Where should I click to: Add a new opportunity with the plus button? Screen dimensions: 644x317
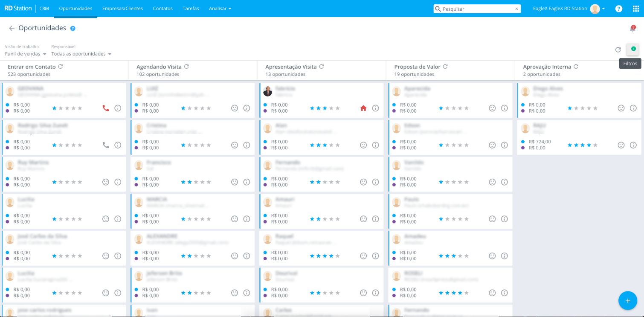tap(628, 301)
